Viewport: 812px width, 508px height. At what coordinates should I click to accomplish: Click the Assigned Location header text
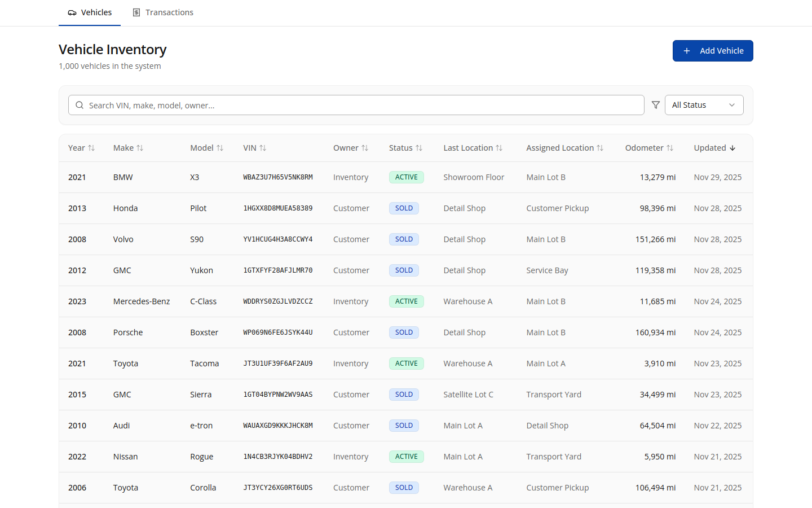coord(560,148)
